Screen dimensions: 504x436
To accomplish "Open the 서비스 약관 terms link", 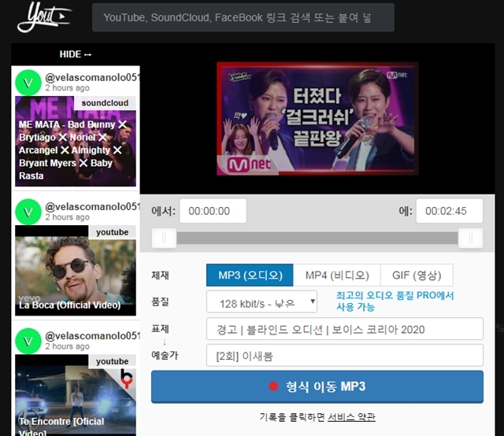I will (x=351, y=417).
